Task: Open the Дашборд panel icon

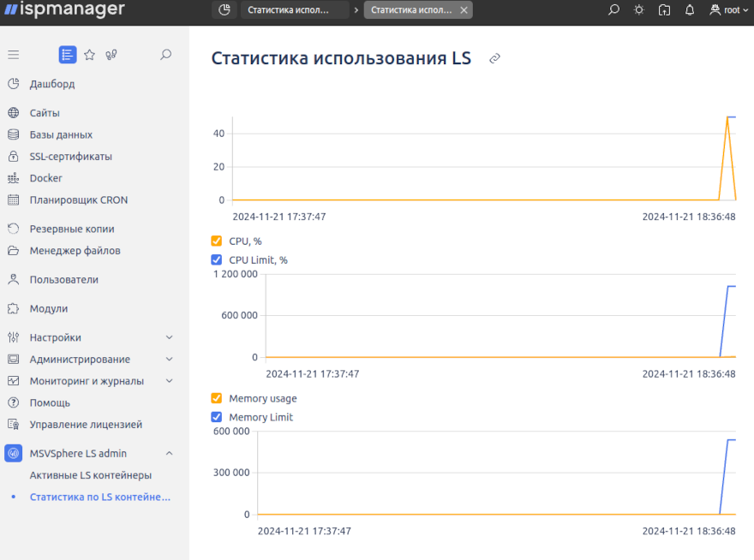Action: (x=15, y=85)
